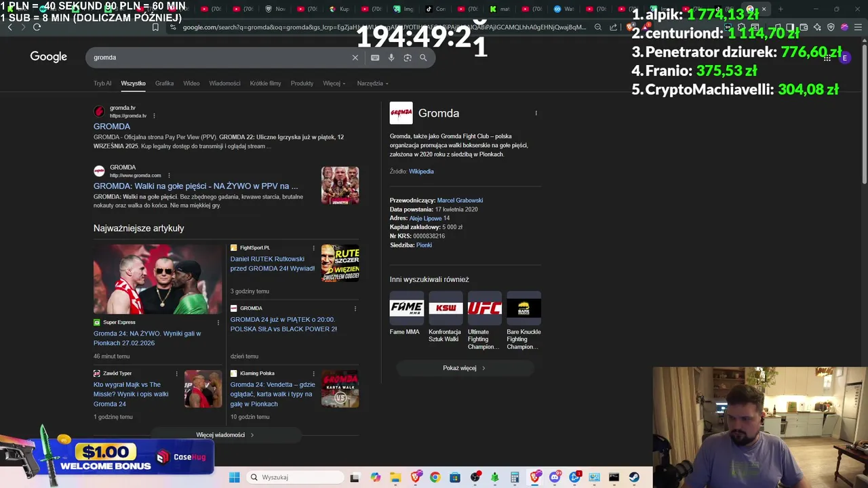Switch to the Krótkie filmy tab
The width and height of the screenshot is (868, 488).
tap(265, 83)
